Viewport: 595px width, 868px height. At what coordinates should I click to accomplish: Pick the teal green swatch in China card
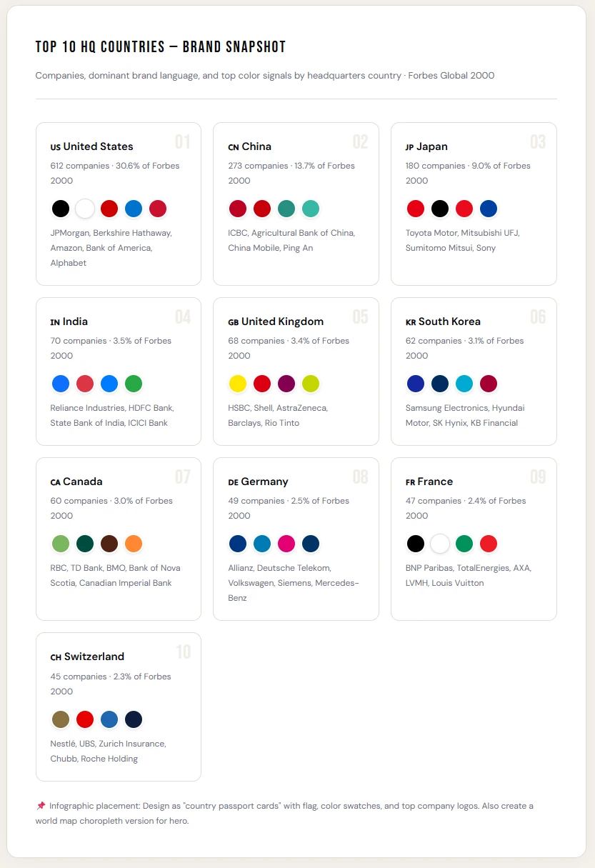(x=286, y=209)
